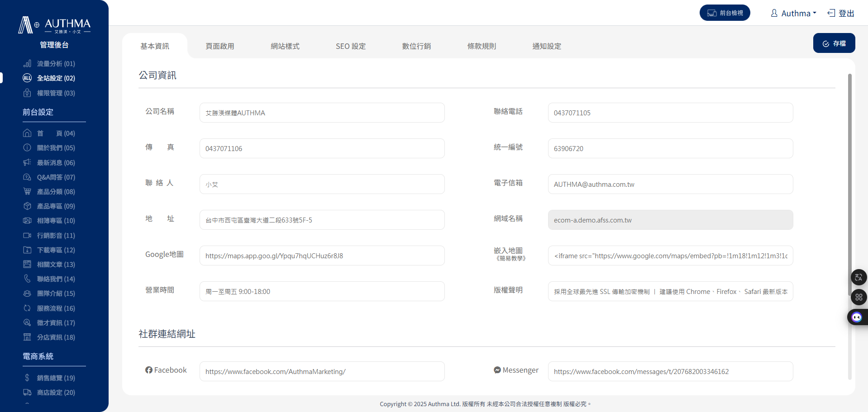Viewport: 868px width, 412px height.
Task: Click the grid apps floating icon
Action: click(x=858, y=297)
